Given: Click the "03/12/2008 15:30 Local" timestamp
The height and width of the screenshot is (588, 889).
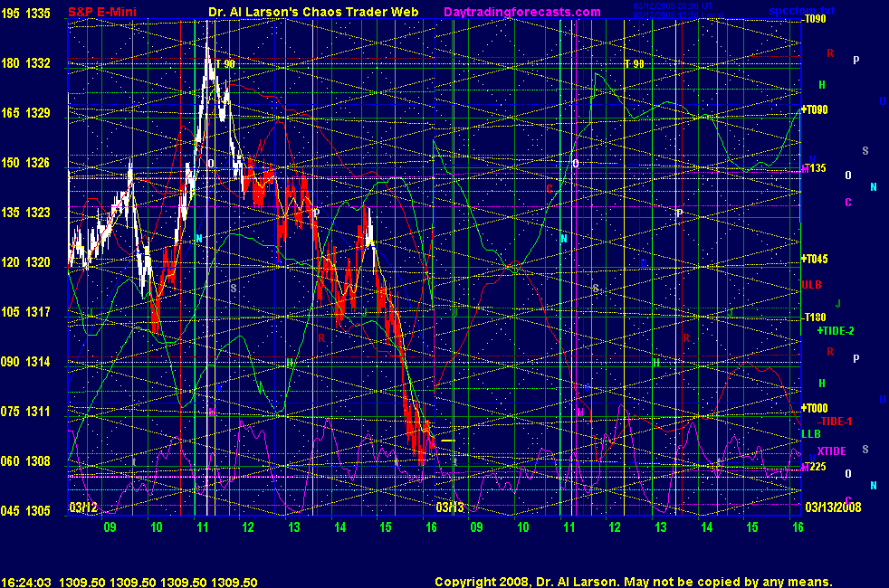Looking at the screenshot, I should (678, 14).
